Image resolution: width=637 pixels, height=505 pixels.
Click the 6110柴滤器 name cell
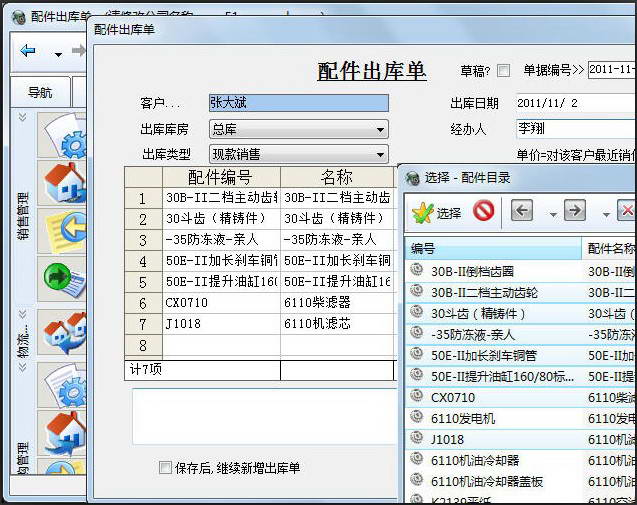click(x=337, y=303)
